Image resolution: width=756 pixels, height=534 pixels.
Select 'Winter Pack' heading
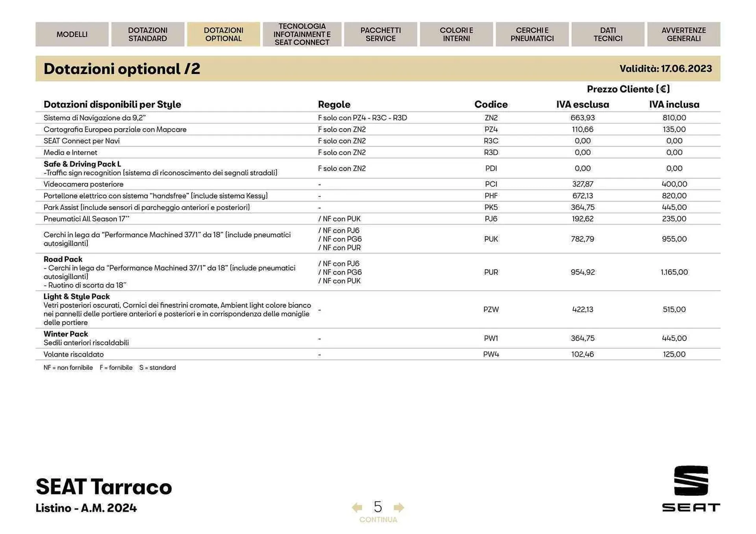66,334
